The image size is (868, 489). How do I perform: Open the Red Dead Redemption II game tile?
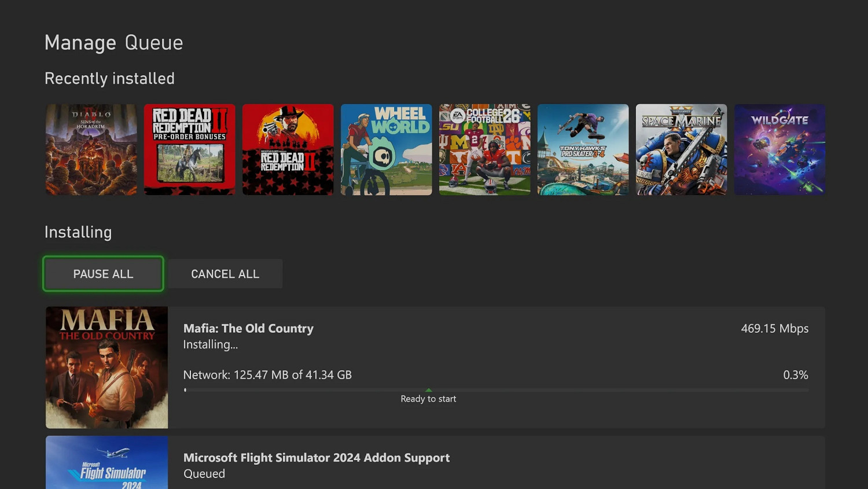(x=288, y=149)
